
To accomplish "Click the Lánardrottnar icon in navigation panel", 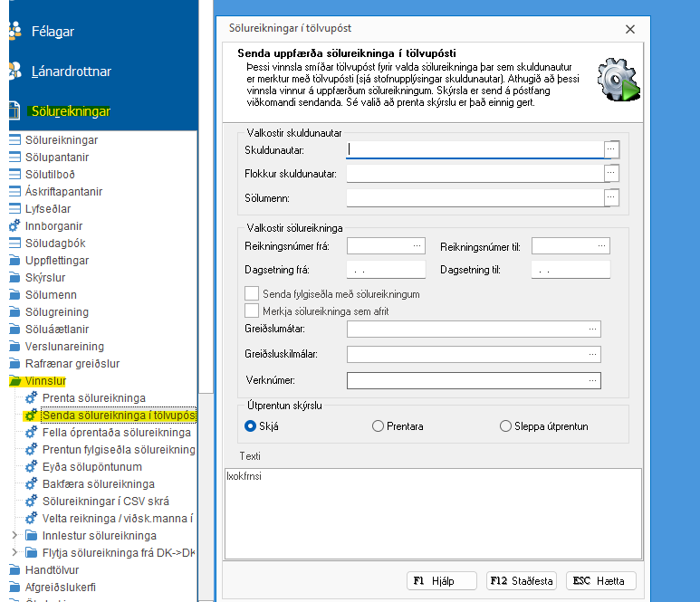I will (14, 72).
